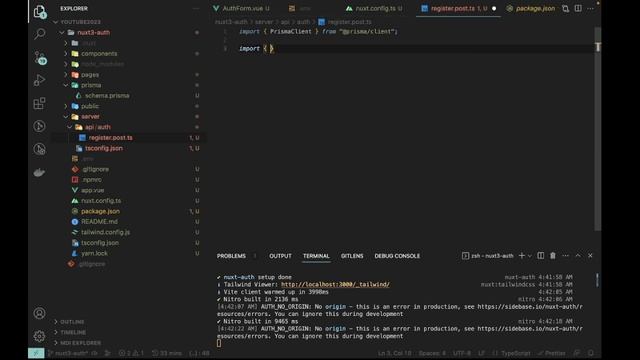The height and width of the screenshot is (360, 640).
Task: Open the GITLENS panel tab
Action: click(x=352, y=256)
